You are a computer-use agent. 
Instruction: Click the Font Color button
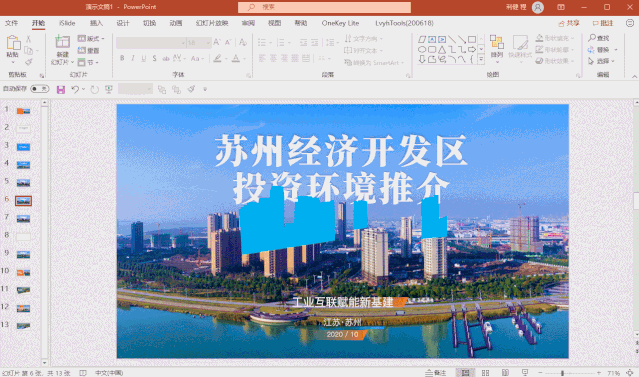pos(236,59)
